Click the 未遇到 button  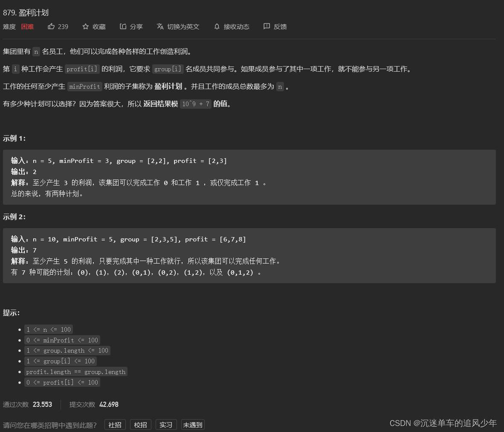pyautogui.click(x=192, y=424)
